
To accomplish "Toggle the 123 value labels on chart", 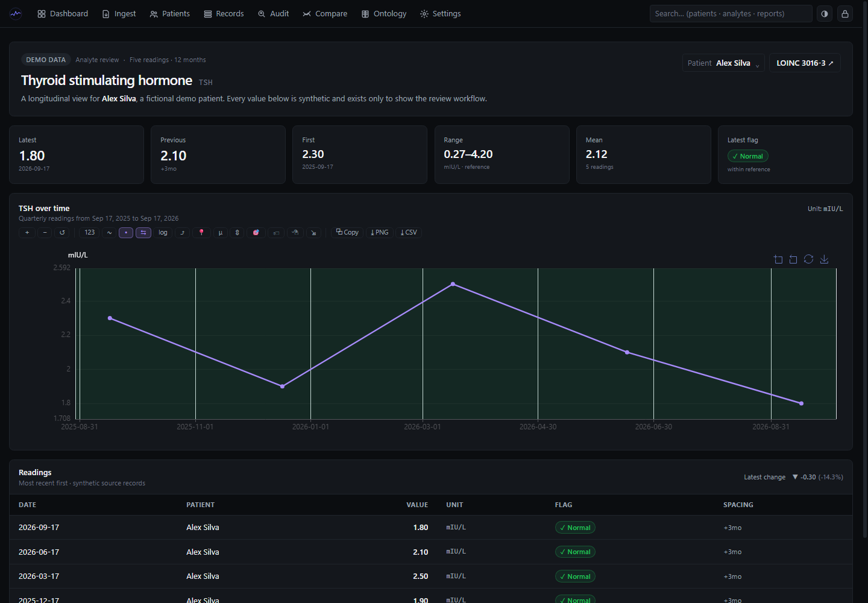I will pos(90,233).
